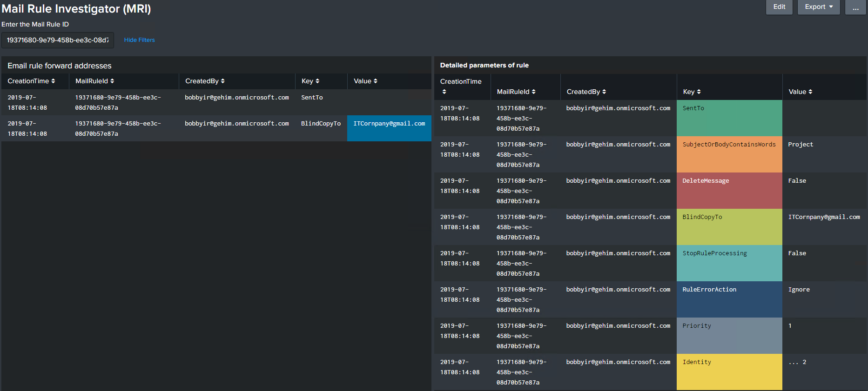Click teal StopRuleProcessing cell
The width and height of the screenshot is (868, 391).
pyautogui.click(x=729, y=263)
